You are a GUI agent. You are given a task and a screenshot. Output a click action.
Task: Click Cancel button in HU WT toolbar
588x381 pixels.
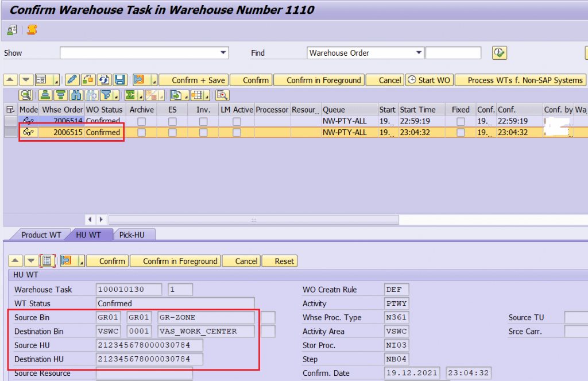(x=242, y=261)
